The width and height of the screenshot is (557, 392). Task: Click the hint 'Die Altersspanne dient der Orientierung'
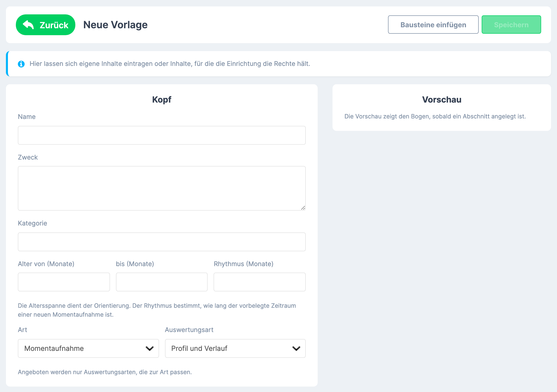pyautogui.click(x=74, y=306)
